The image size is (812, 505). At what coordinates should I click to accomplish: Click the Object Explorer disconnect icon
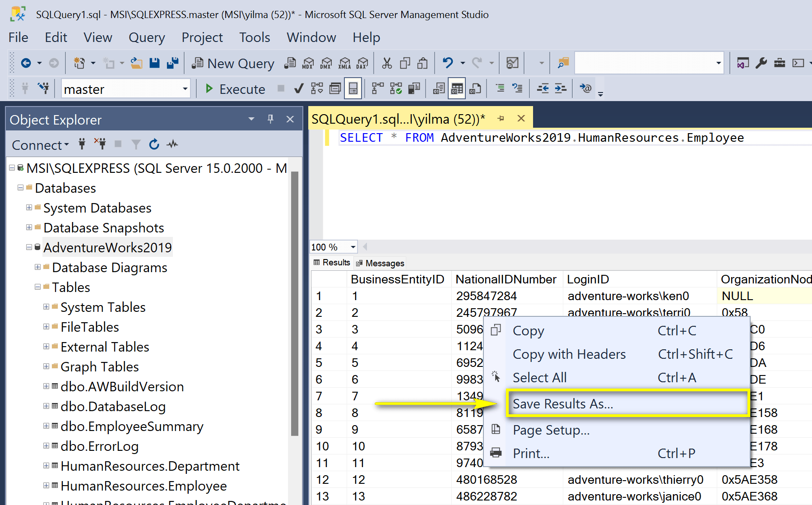(100, 144)
